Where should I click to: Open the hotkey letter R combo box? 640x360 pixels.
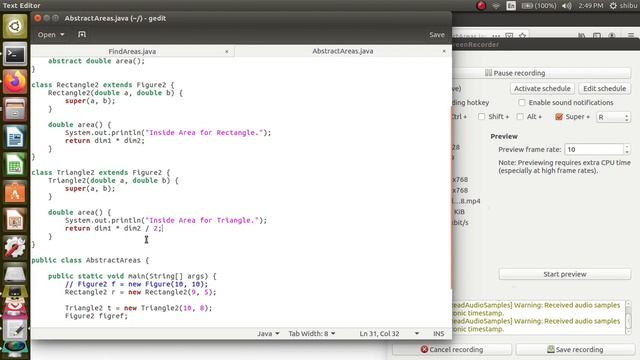tap(613, 117)
